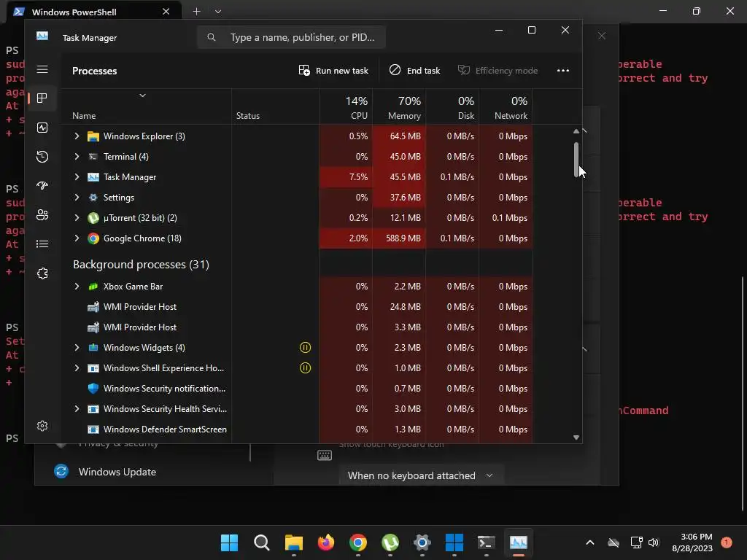Close the Windows PowerShell tab
Image resolution: width=747 pixels, height=560 pixels.
click(166, 12)
